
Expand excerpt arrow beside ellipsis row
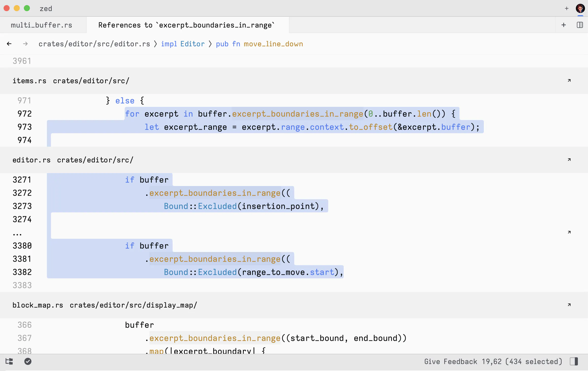pyautogui.click(x=569, y=232)
